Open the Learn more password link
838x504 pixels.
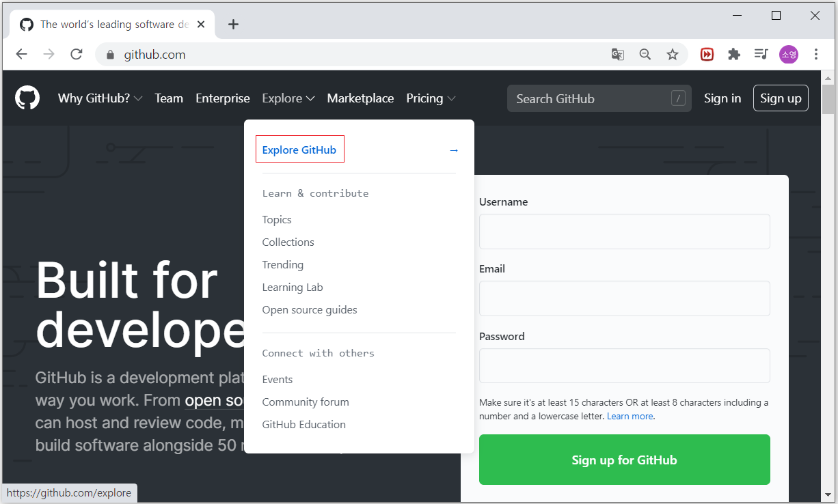pyautogui.click(x=630, y=416)
